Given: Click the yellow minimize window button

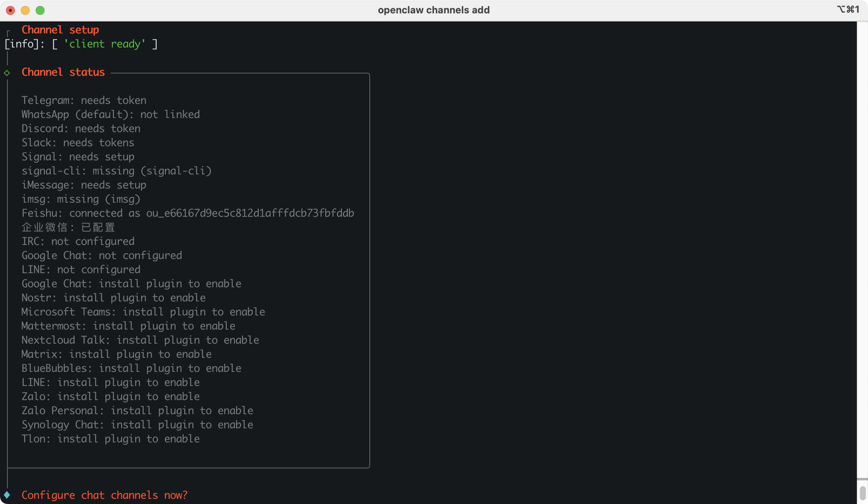Looking at the screenshot, I should 25,10.
